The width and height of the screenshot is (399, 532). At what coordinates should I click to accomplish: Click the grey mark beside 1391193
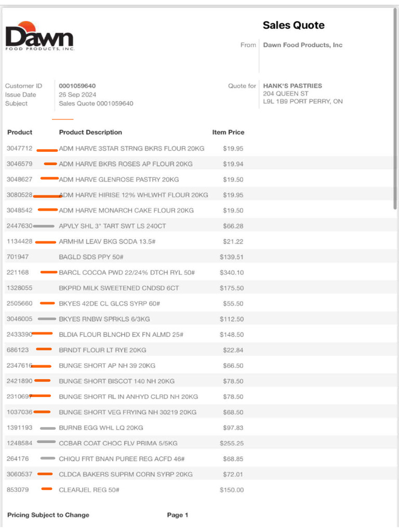tap(48, 428)
